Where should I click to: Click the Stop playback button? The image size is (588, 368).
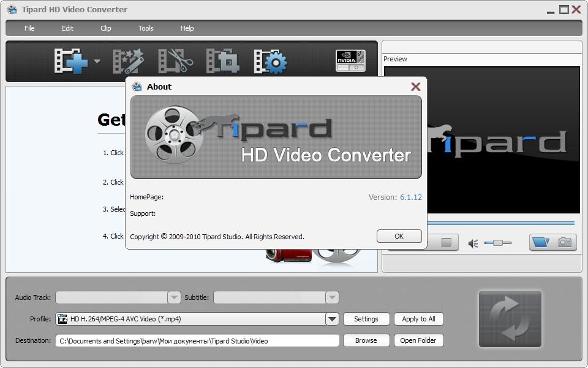(x=447, y=242)
